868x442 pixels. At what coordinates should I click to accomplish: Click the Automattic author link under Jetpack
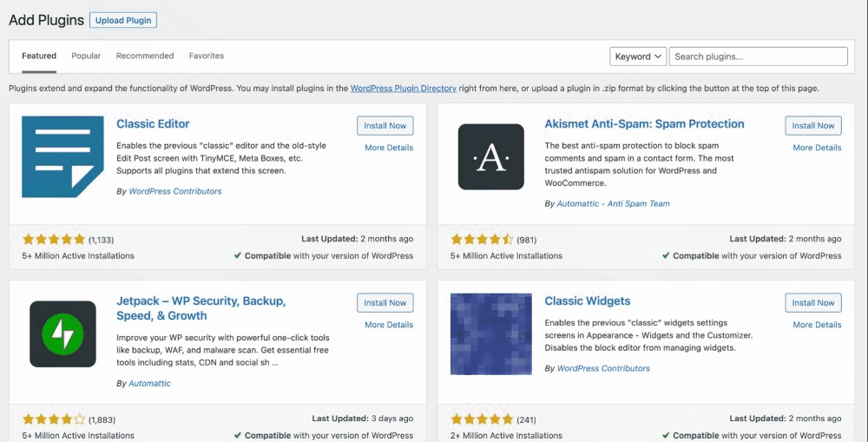[149, 383]
